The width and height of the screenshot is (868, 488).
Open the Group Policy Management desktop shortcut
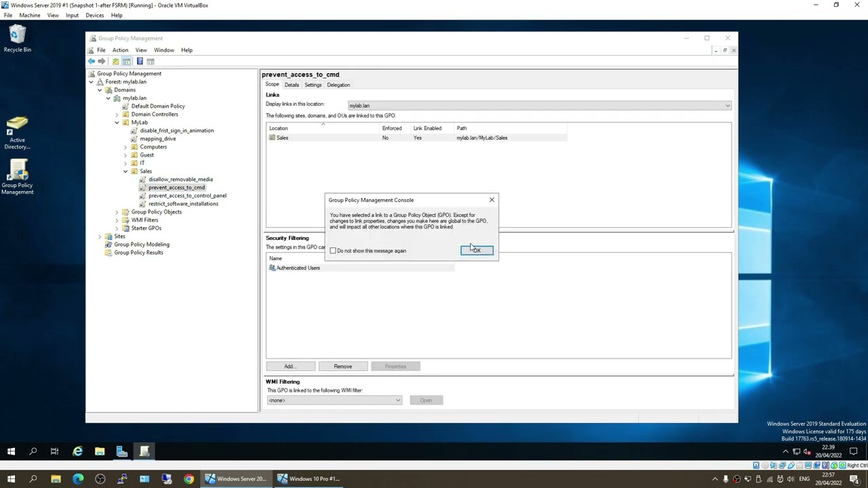click(18, 177)
